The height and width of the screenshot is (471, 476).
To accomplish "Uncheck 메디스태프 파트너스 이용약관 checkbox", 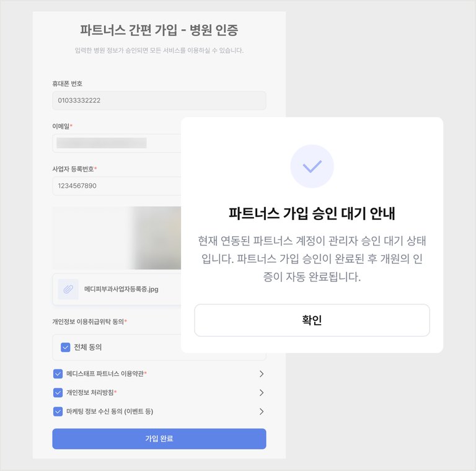I will point(58,374).
